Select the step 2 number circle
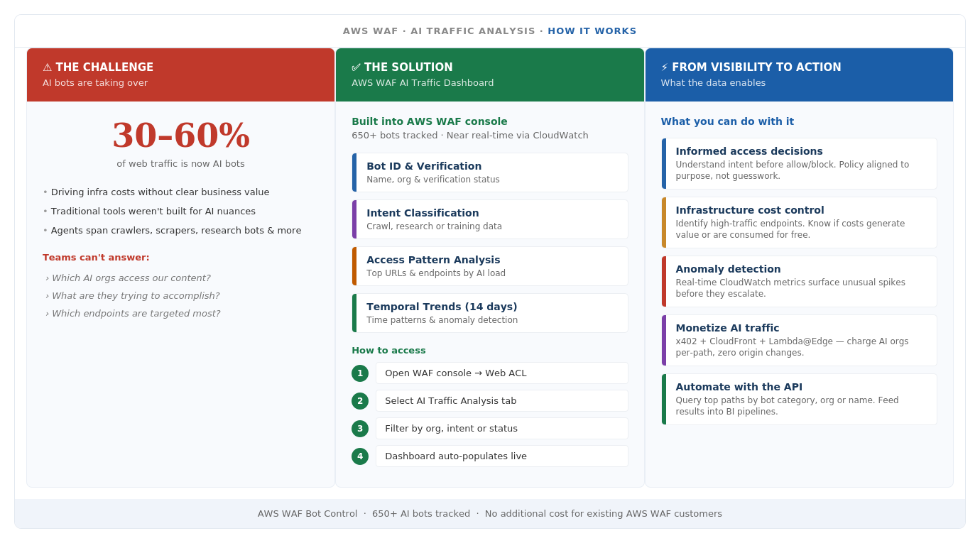The width and height of the screenshot is (980, 543). (360, 401)
